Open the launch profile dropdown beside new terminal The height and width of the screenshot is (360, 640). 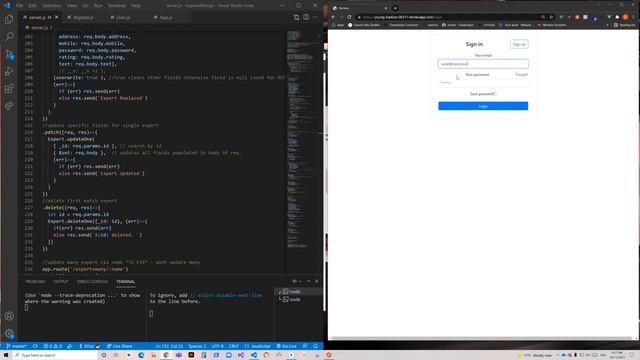300,281
